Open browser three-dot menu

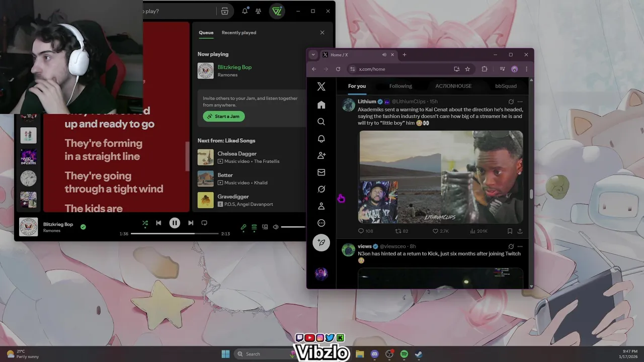point(526,69)
